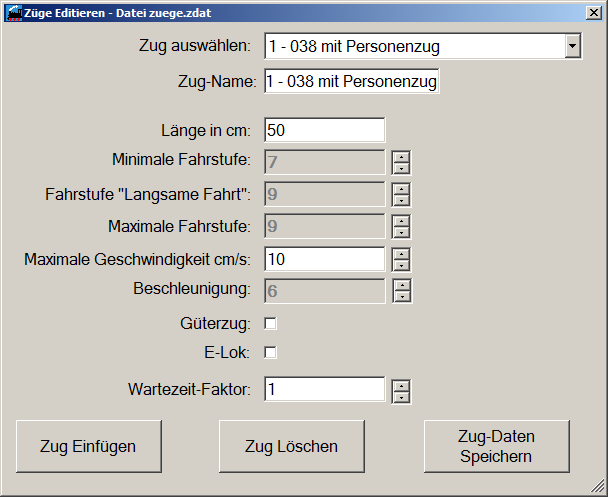Lower Maximale Fahrstufe using down arrow
The height and width of the screenshot is (497, 608).
point(401,232)
